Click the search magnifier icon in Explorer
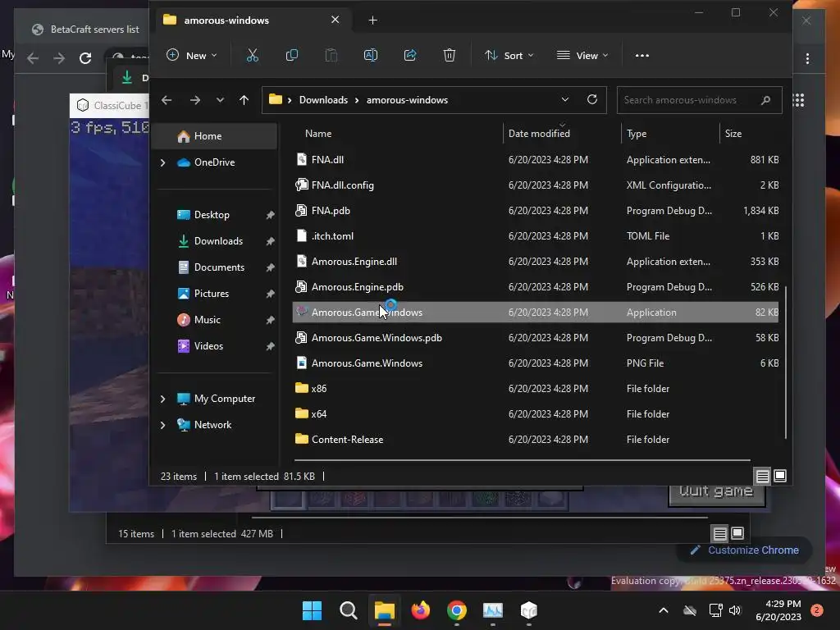 coord(765,100)
